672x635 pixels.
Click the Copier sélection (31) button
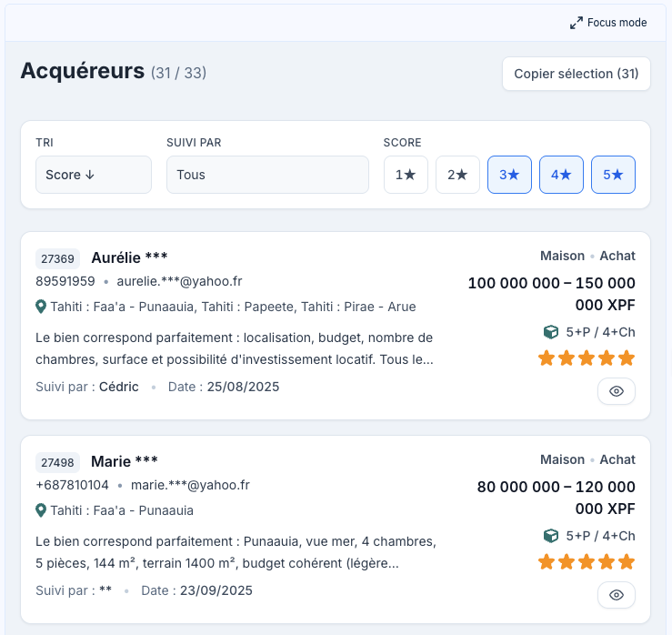coord(577,74)
